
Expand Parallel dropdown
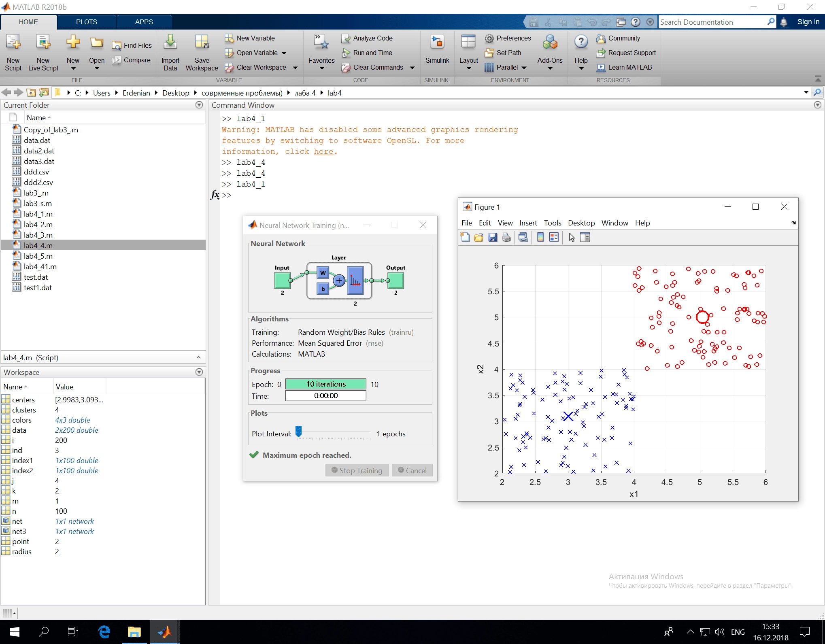click(524, 68)
